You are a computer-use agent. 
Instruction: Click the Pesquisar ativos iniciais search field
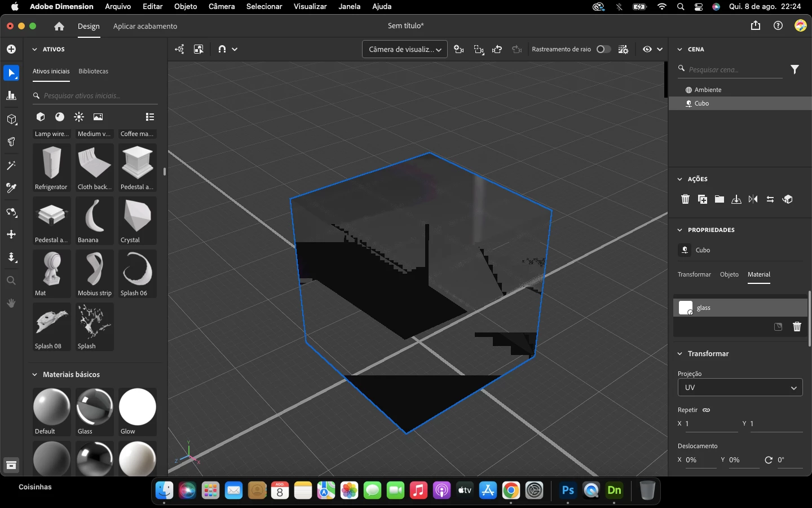[95, 95]
